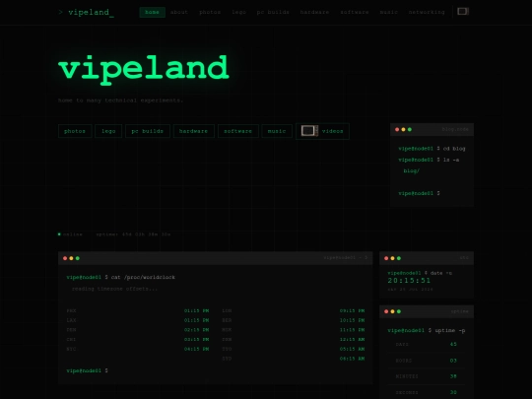The width and height of the screenshot is (532, 399).
Task: Click the 20:15:51 clock readout
Action: click(409, 281)
